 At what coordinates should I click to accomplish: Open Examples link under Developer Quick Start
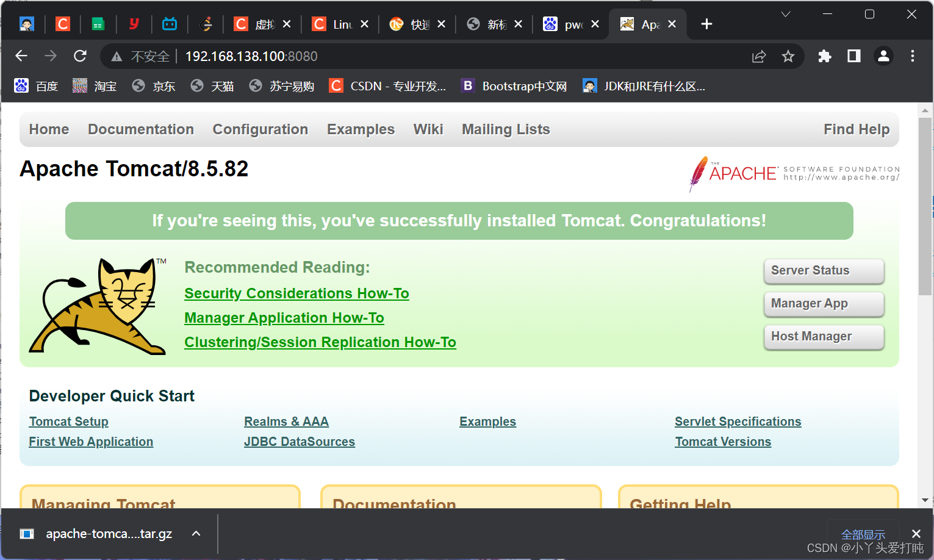(487, 422)
